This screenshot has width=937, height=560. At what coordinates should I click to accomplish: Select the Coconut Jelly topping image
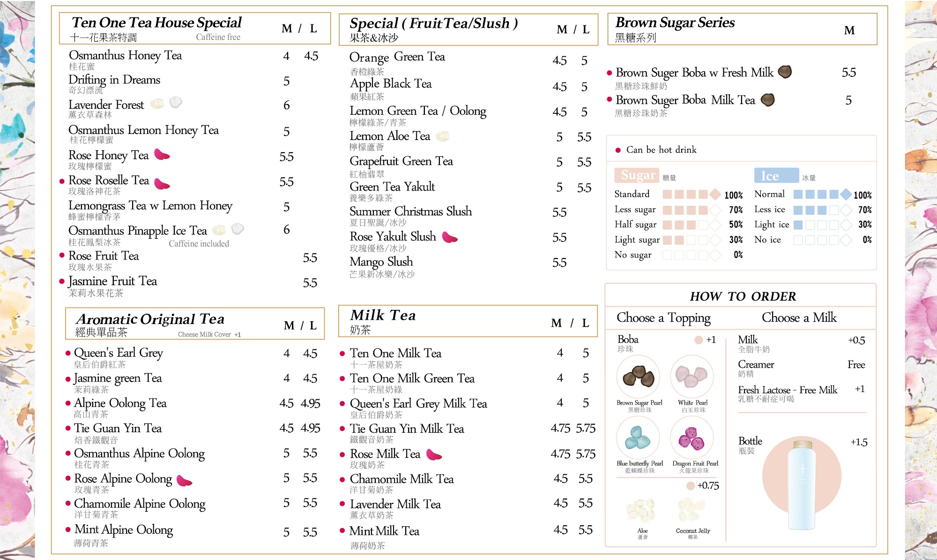point(692,510)
